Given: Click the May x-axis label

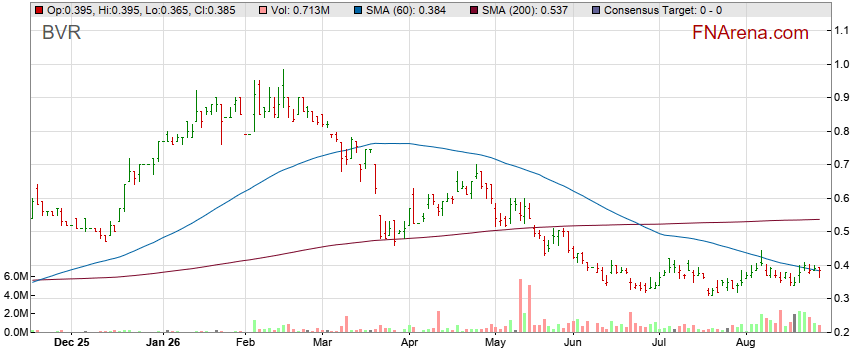Looking at the screenshot, I should 495,343.
